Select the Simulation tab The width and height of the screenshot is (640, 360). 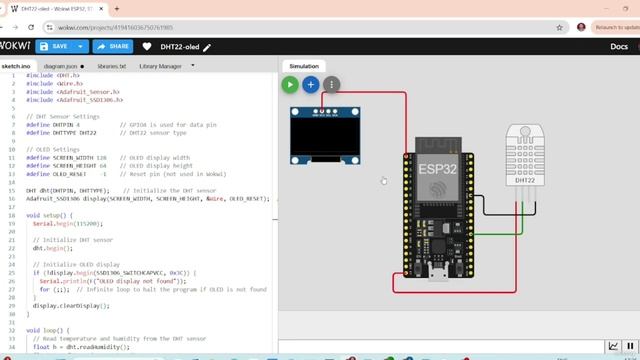coord(304,66)
